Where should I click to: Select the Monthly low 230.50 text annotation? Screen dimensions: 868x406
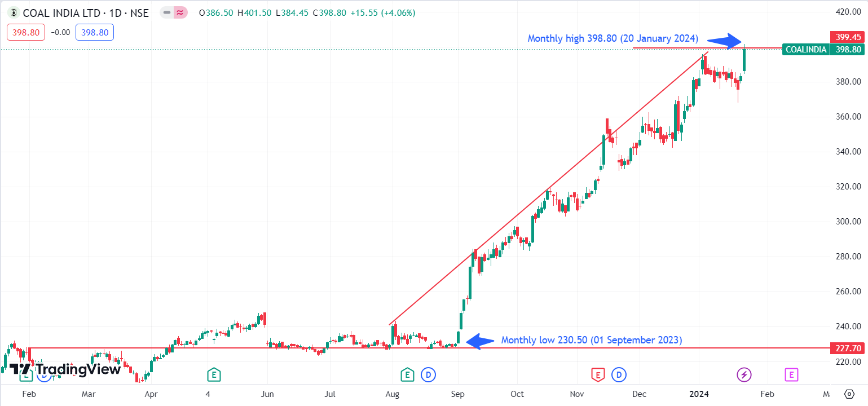pyautogui.click(x=591, y=340)
